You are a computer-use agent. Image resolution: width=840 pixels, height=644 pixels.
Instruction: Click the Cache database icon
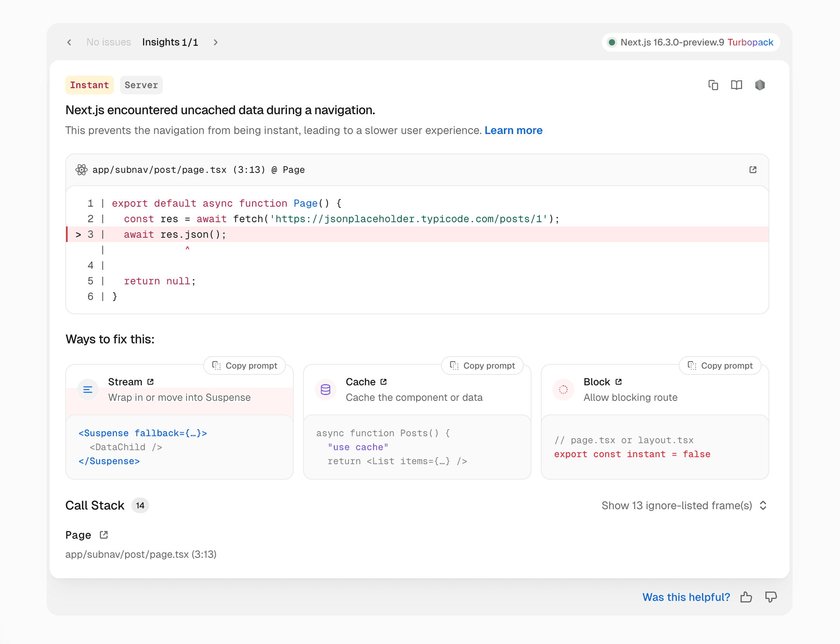click(326, 389)
